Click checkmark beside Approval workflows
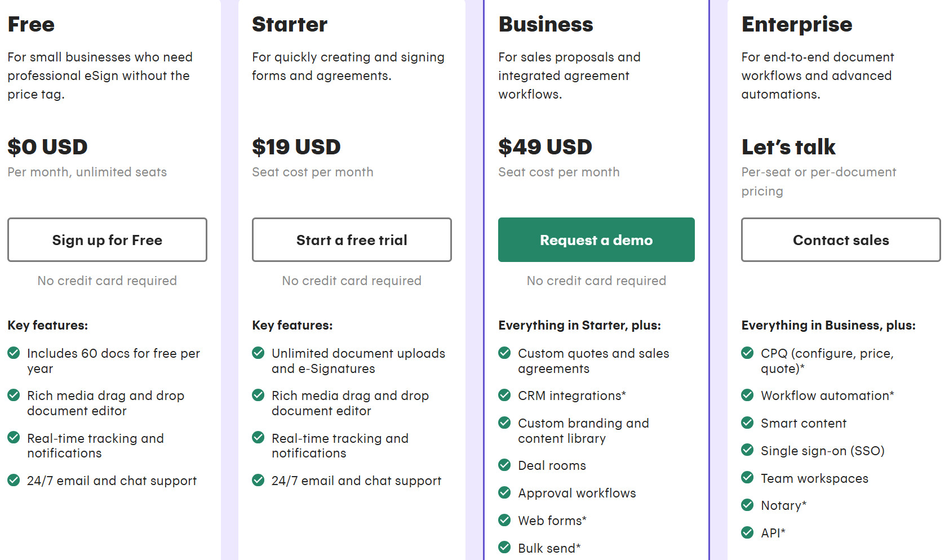The height and width of the screenshot is (560, 949). 504,493
